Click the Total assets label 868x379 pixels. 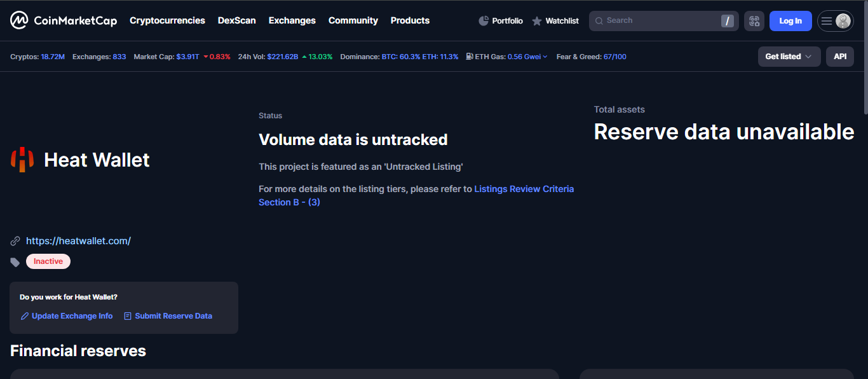620,109
